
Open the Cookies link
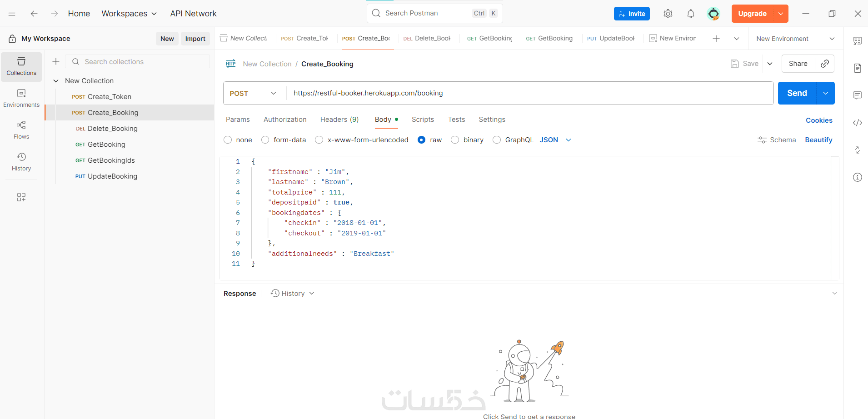coord(819,120)
